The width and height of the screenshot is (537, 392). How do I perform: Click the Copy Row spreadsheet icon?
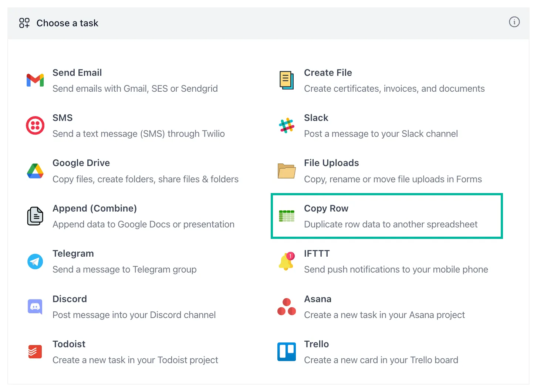click(286, 216)
